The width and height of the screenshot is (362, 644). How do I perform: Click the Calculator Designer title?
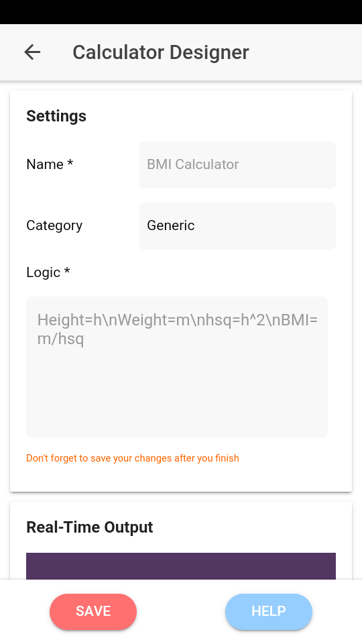click(x=161, y=52)
